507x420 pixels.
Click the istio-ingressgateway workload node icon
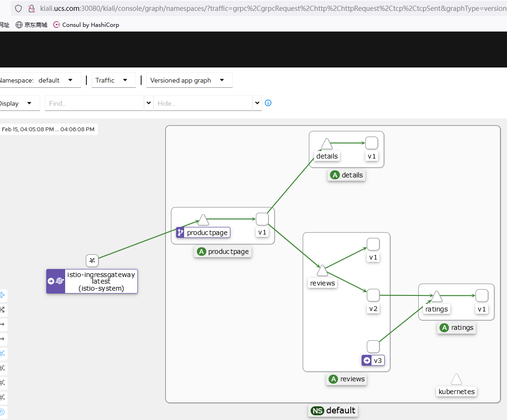pos(92,260)
